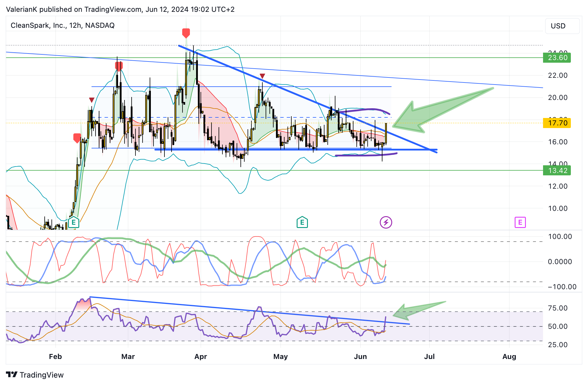The width and height of the screenshot is (588, 385).
Task: Click the Mar label on the time axis
Action: click(128, 357)
